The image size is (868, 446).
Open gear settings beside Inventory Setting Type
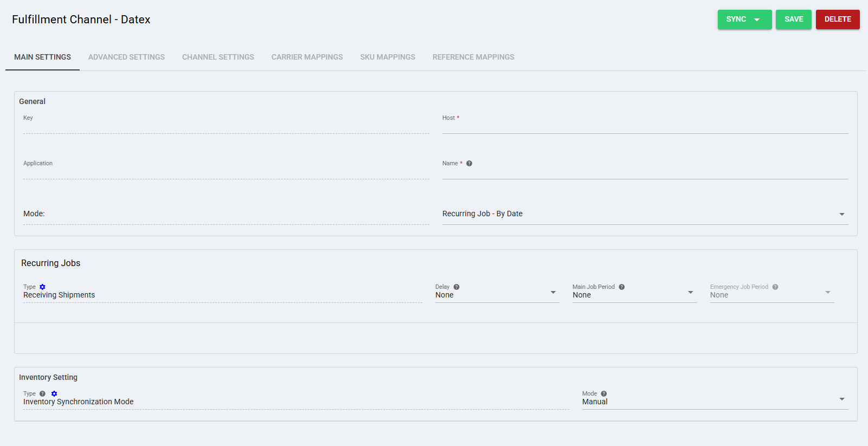click(x=54, y=394)
